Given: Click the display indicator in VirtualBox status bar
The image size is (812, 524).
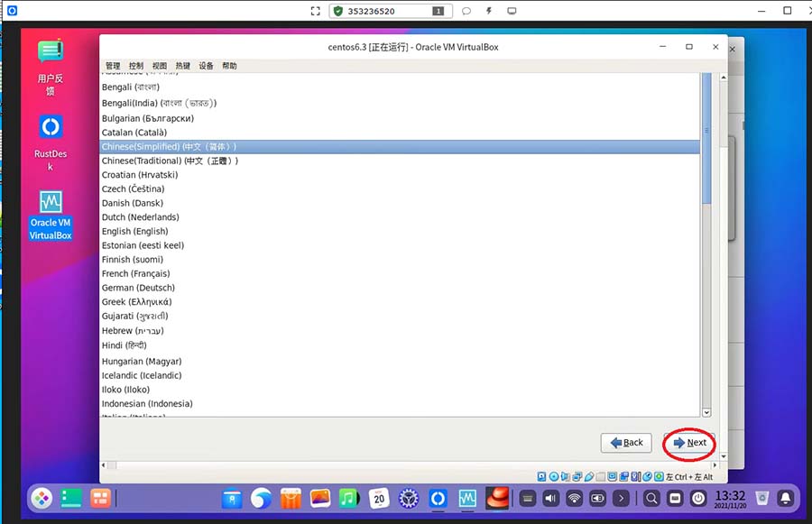Looking at the screenshot, I should pos(612,476).
